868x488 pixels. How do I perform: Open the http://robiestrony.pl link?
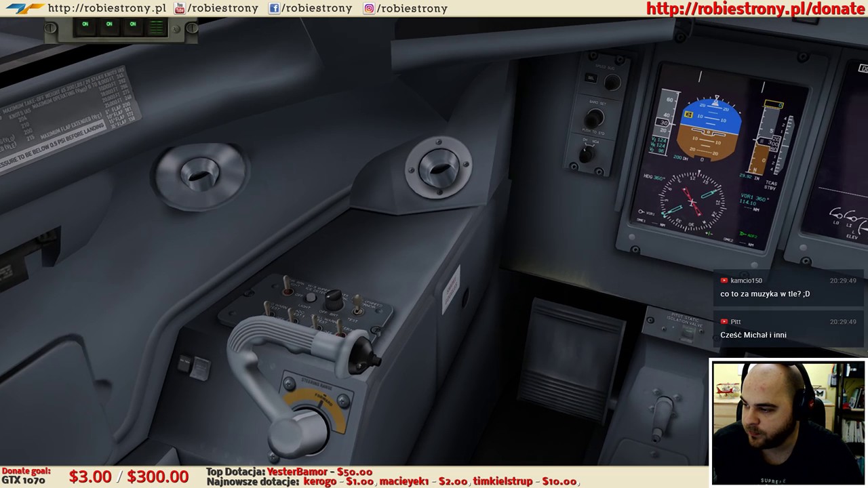[x=107, y=8]
